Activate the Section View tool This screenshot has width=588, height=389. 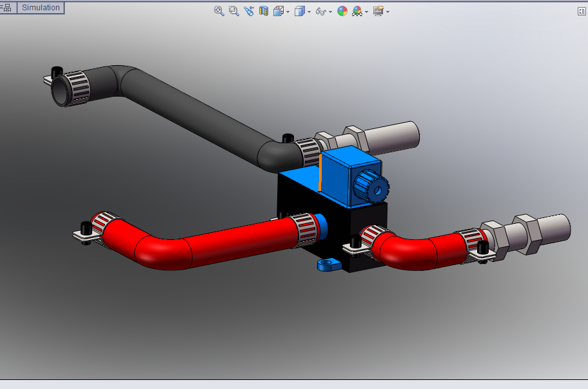[x=264, y=11]
